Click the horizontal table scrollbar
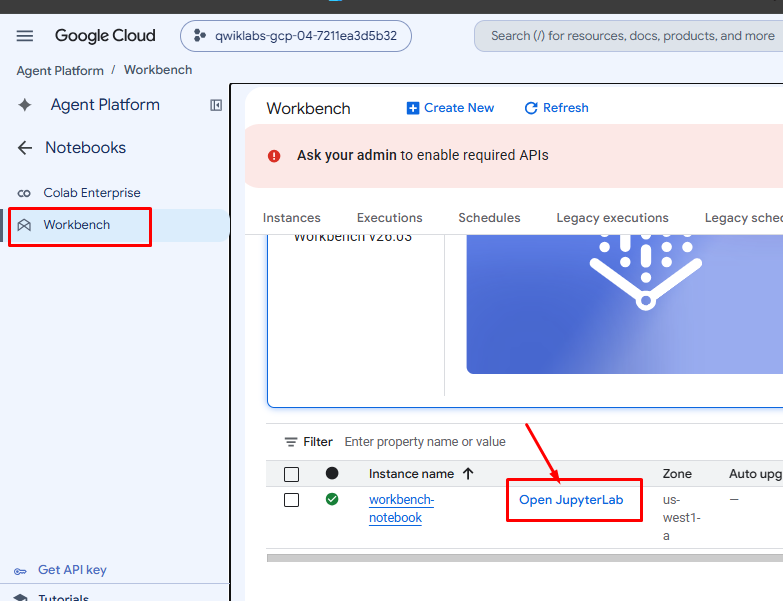783x601 pixels. tap(525, 558)
